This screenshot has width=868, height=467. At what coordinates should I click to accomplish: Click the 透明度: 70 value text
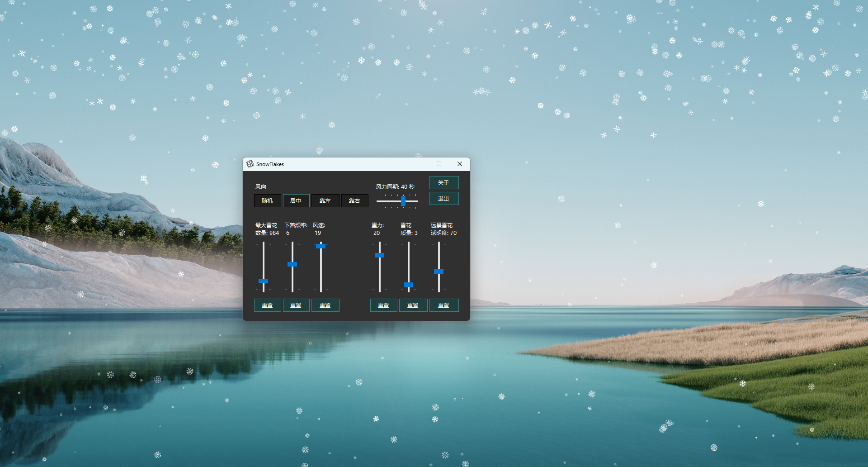[x=443, y=233]
